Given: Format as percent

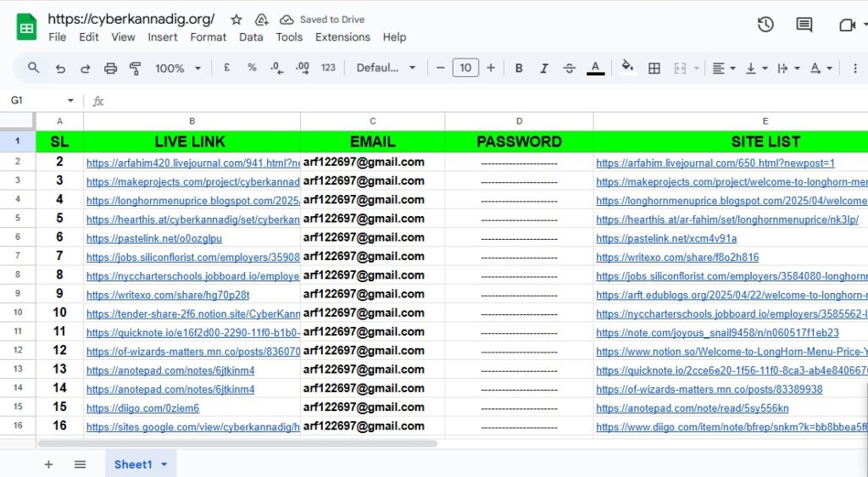Looking at the screenshot, I should [x=252, y=68].
